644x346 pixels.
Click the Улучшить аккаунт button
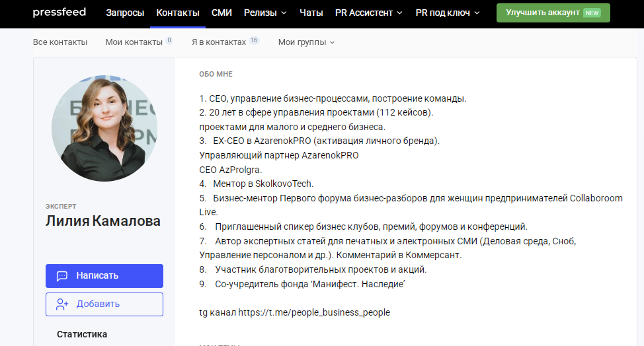pos(553,13)
